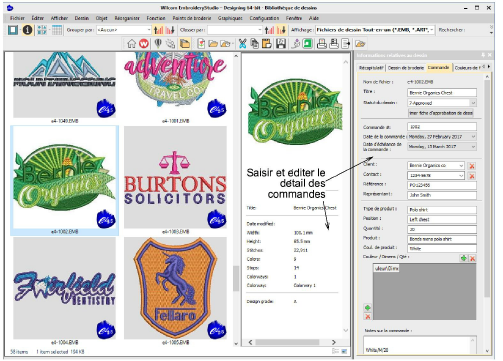The image size is (503, 361).
Task: Click the Type de produit field
Action: coord(442,210)
